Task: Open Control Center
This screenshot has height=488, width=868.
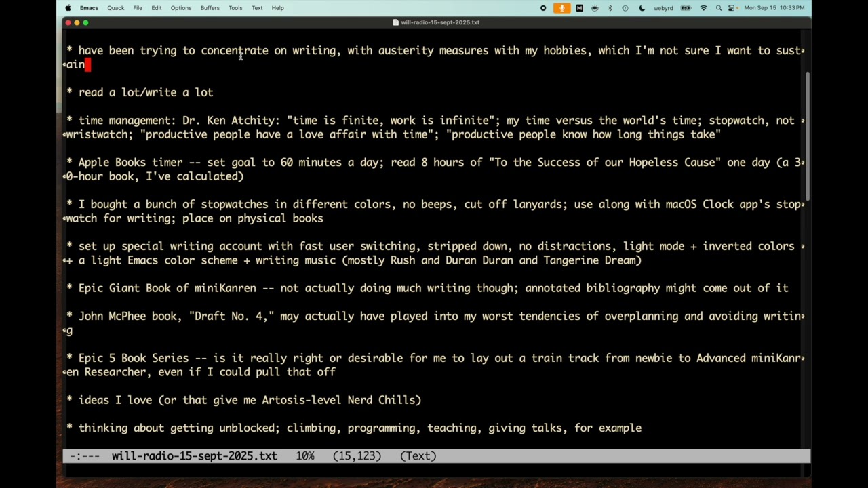Action: [732, 8]
